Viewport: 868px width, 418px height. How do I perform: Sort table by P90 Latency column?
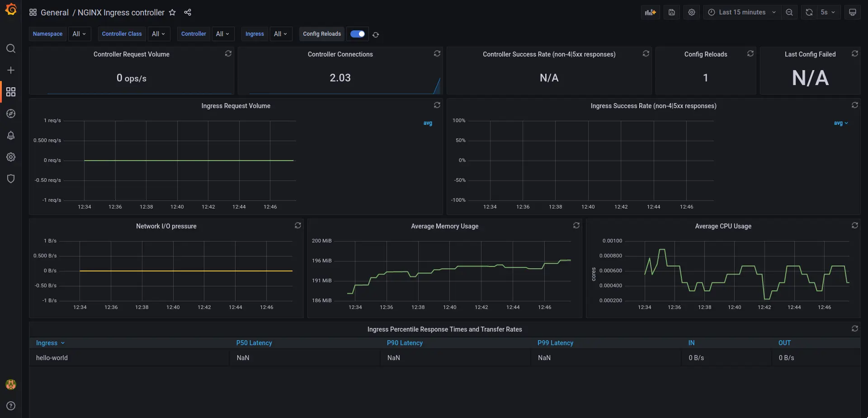405,343
